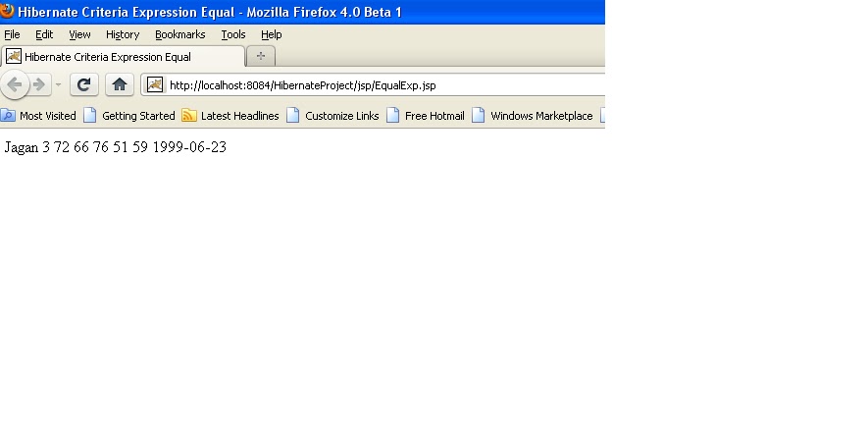Click the Windows Marketplace bookmark
868x430 pixels.
click(532, 115)
